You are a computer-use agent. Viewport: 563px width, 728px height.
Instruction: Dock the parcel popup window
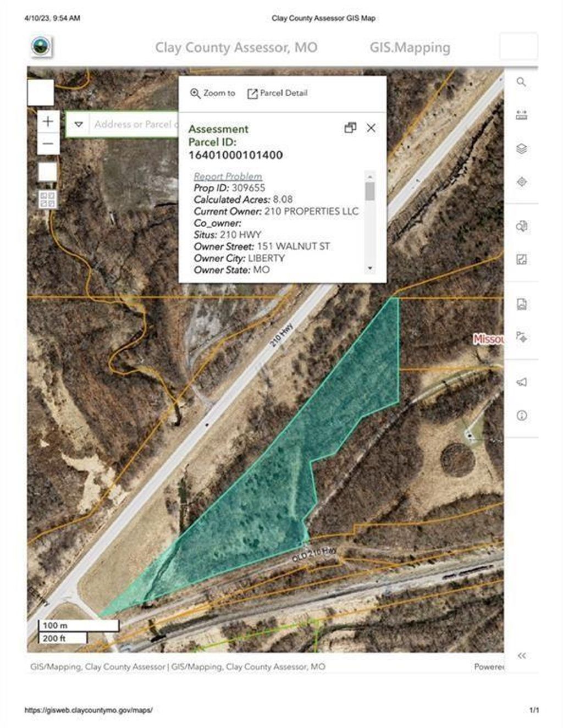[x=350, y=128]
